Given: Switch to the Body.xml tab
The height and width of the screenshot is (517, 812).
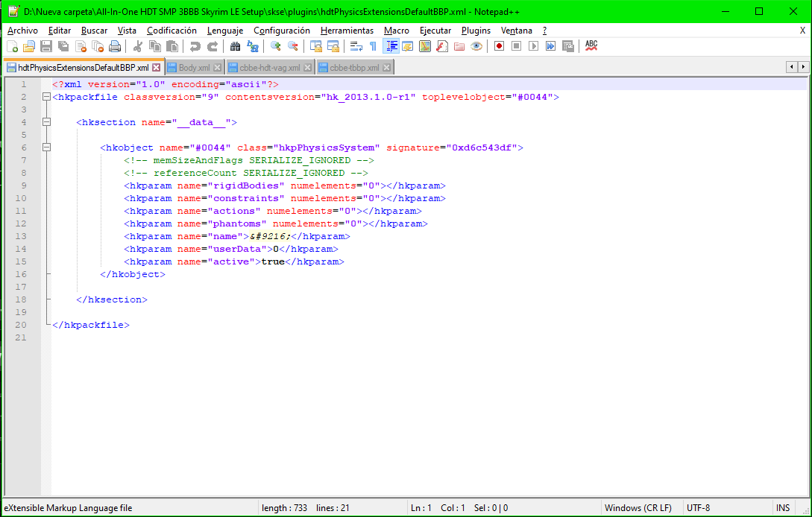Looking at the screenshot, I should tap(194, 68).
